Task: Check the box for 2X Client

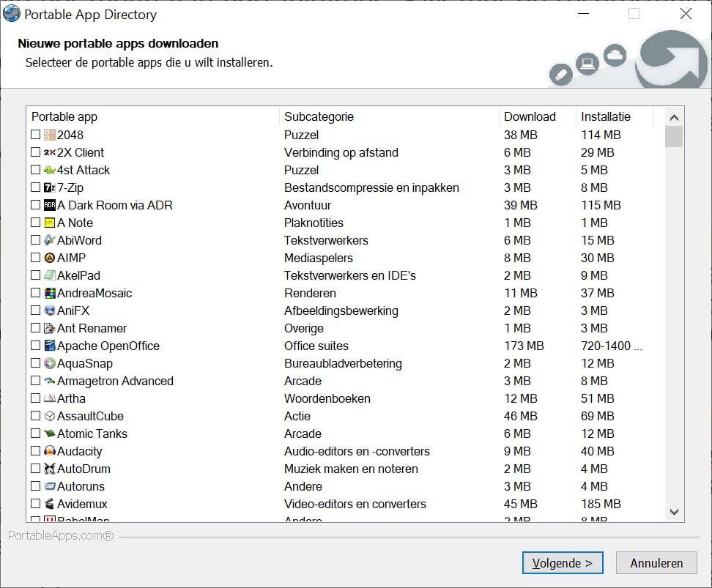Action: (x=36, y=152)
